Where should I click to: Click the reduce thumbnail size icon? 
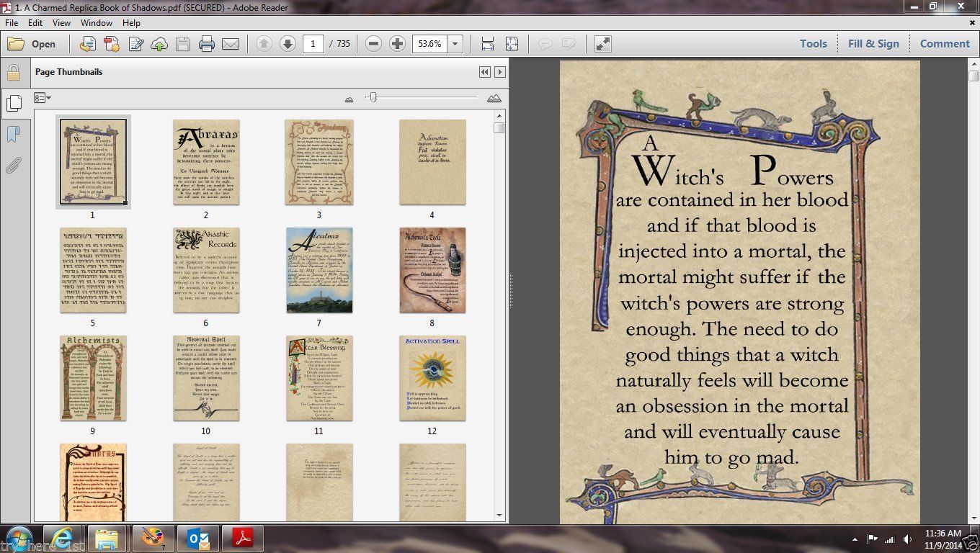tap(349, 99)
